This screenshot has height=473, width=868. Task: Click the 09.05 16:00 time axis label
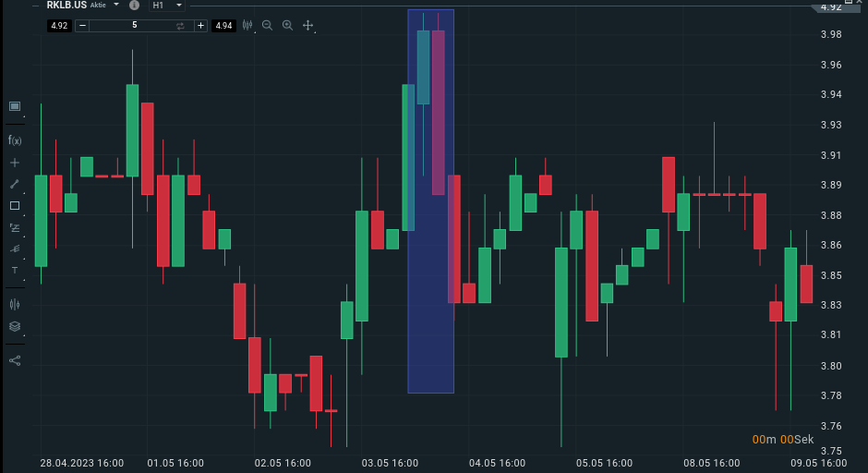point(819,463)
